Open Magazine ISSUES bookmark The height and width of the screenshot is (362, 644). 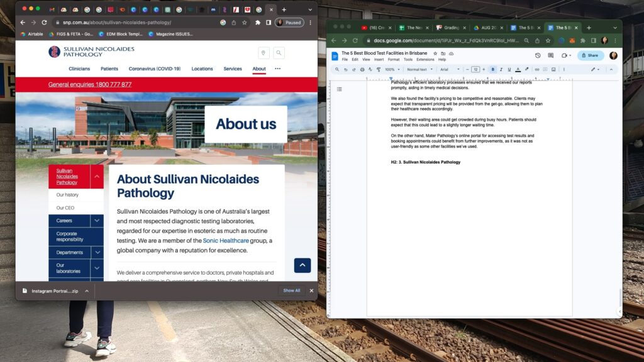(x=170, y=34)
